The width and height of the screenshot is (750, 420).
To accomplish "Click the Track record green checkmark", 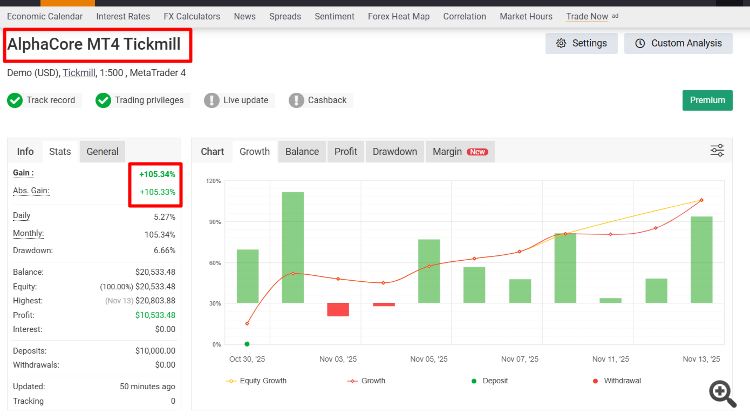I will click(15, 100).
